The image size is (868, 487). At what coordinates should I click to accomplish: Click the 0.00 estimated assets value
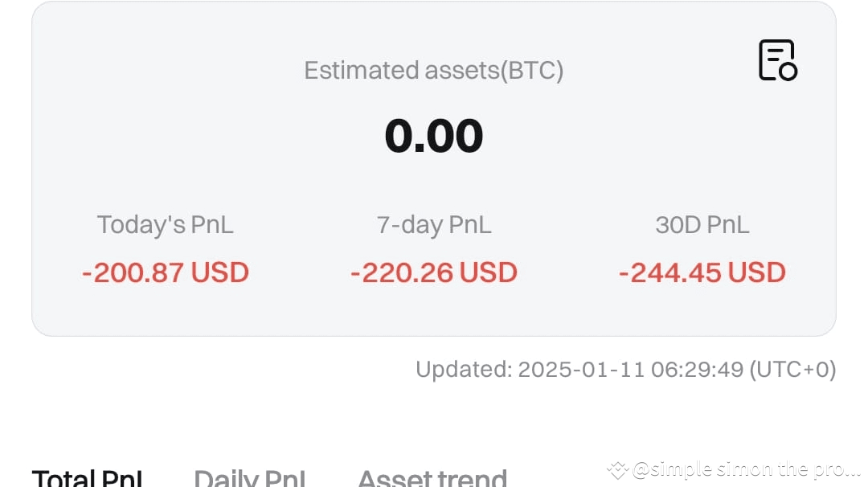tap(434, 135)
